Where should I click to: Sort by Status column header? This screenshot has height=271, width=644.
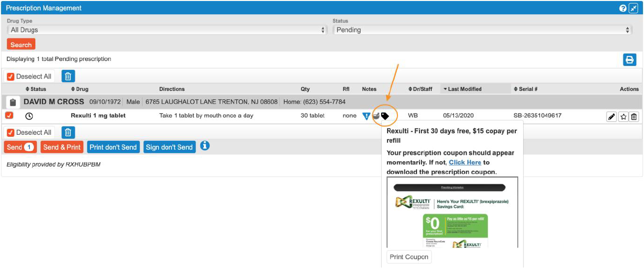click(36, 89)
